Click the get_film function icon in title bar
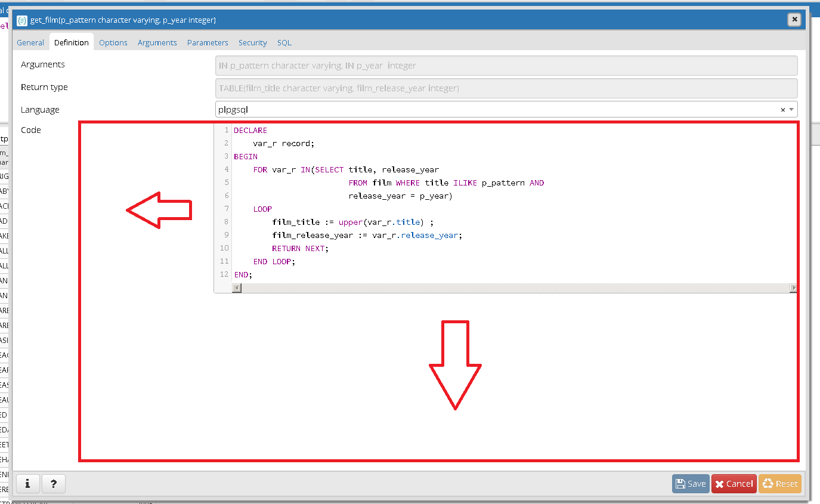 (22, 20)
